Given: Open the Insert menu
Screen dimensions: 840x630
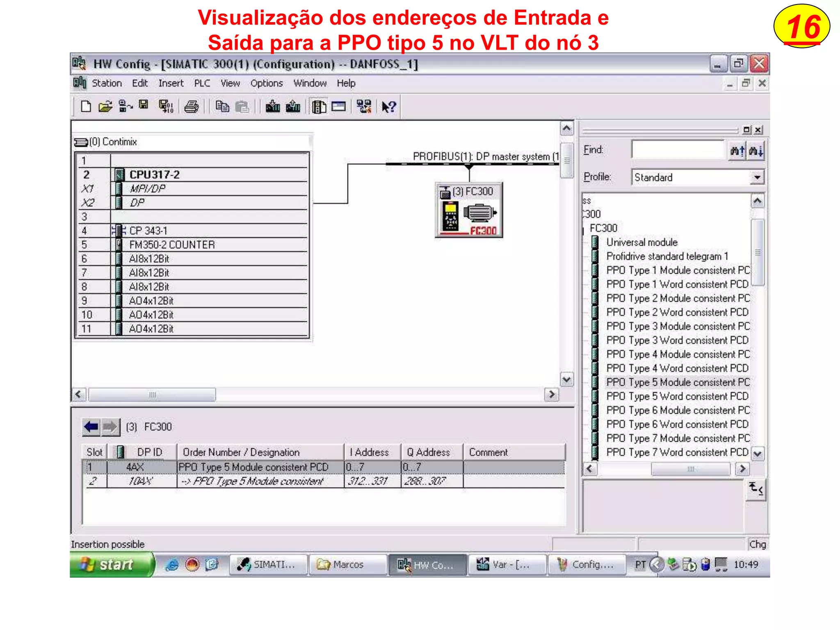Looking at the screenshot, I should tap(171, 83).
